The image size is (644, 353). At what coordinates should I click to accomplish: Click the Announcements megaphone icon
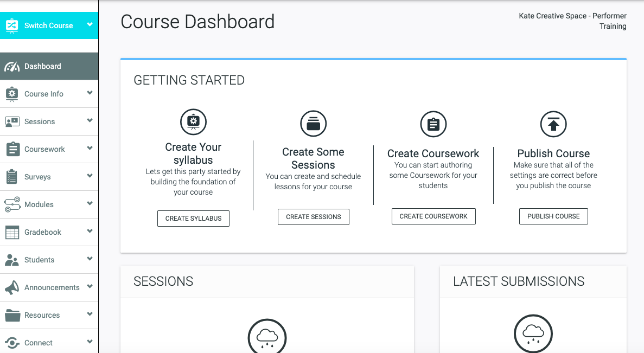pyautogui.click(x=12, y=288)
